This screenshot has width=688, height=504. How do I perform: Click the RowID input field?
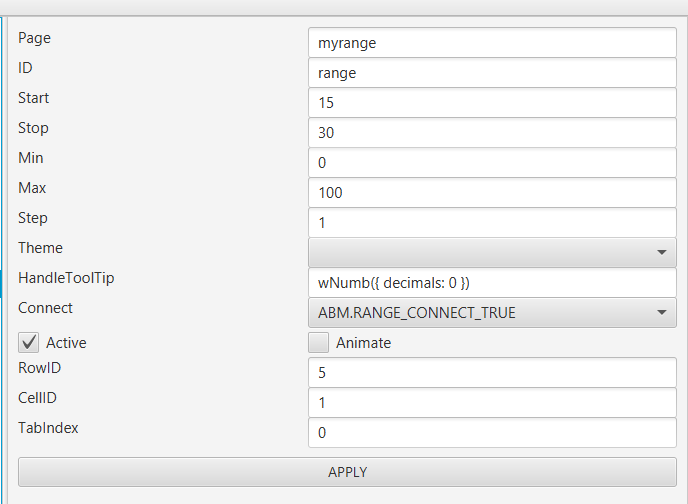[492, 373]
